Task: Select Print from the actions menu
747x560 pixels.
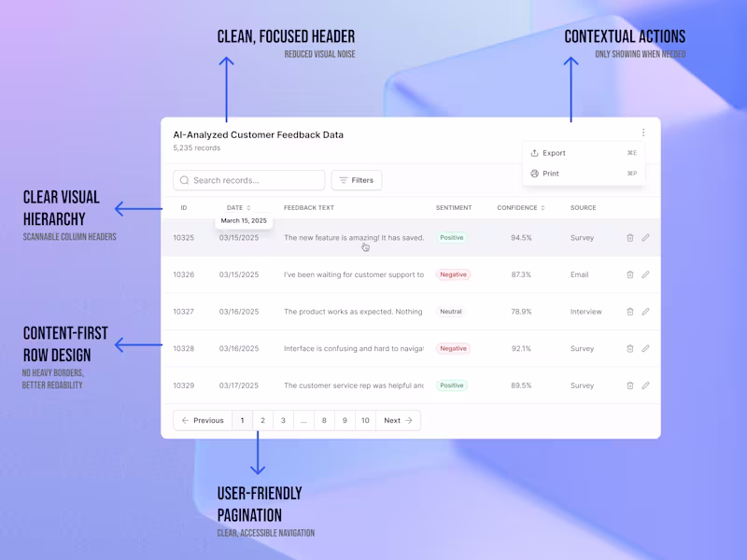Action: tap(552, 174)
